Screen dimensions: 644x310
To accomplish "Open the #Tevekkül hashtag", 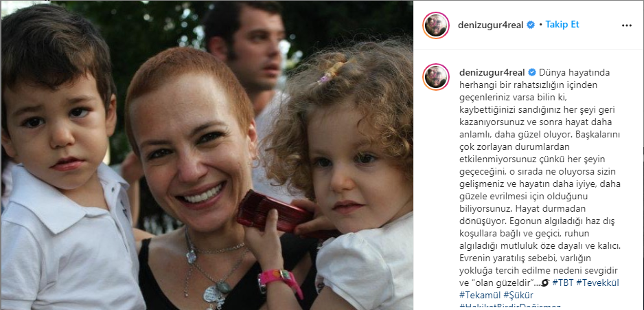I will (x=597, y=283).
